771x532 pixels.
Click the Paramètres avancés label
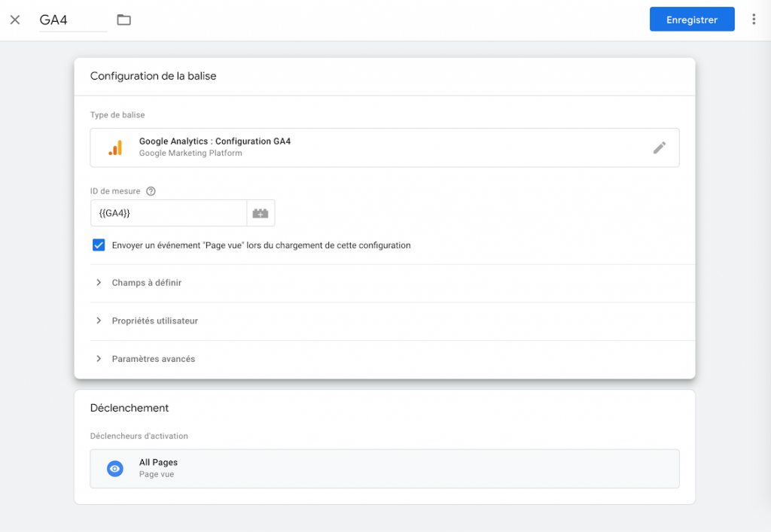click(154, 359)
